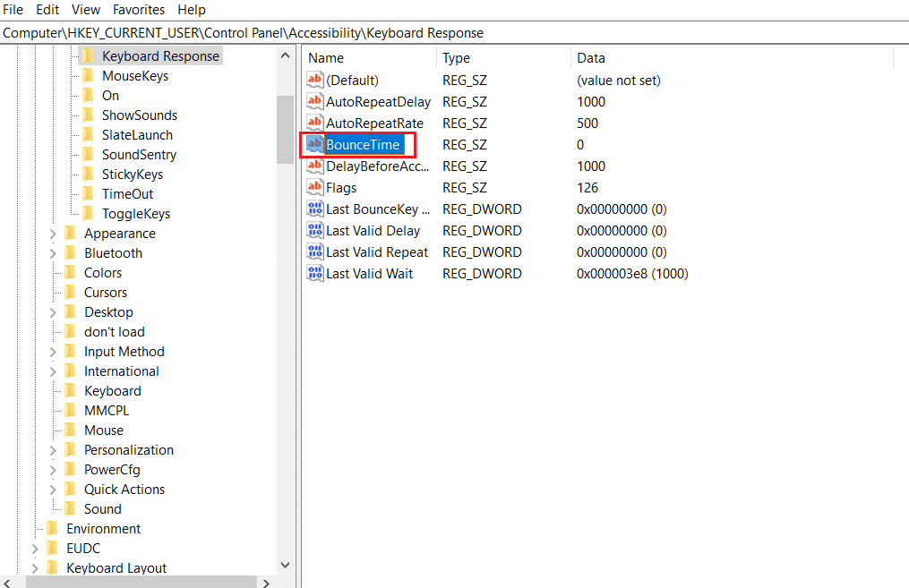Select the ShowSounds folder icon
Image resolution: width=909 pixels, height=588 pixels.
[x=88, y=115]
